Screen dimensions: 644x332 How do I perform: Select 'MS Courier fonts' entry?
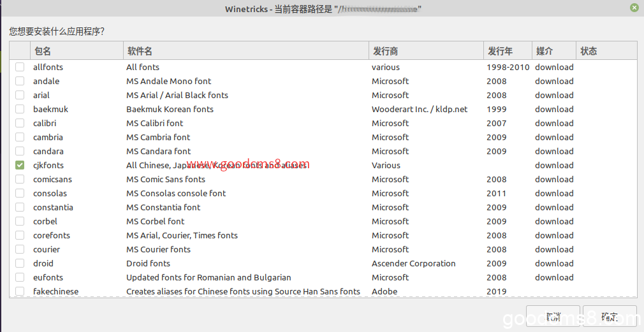[x=158, y=249]
